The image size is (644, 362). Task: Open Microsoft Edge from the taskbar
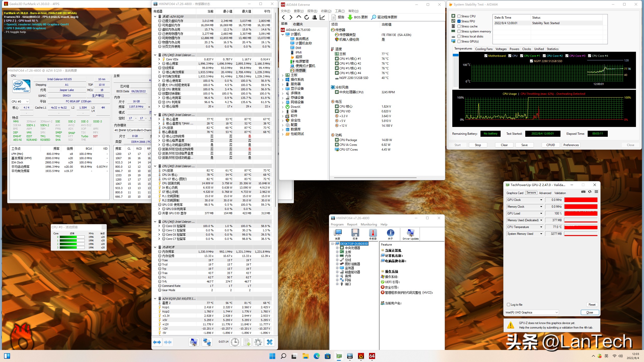[316, 356]
